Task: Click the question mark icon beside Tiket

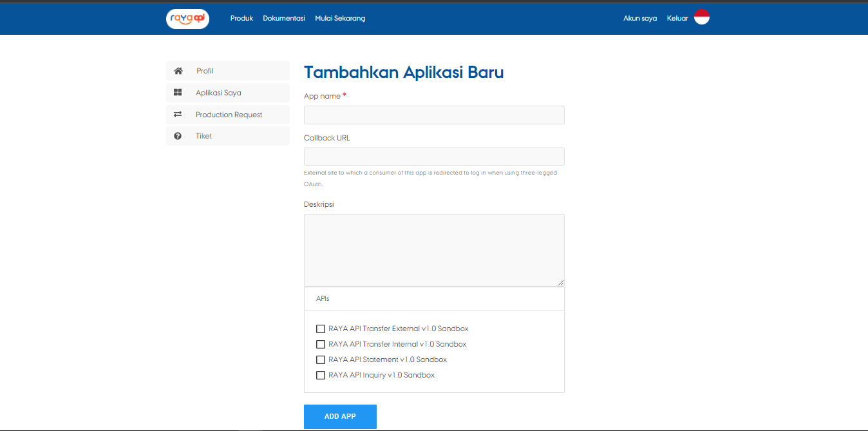Action: coord(178,136)
